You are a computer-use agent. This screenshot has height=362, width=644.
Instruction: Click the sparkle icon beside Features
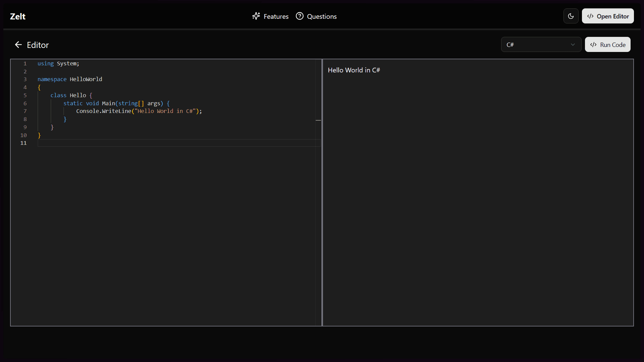click(256, 16)
